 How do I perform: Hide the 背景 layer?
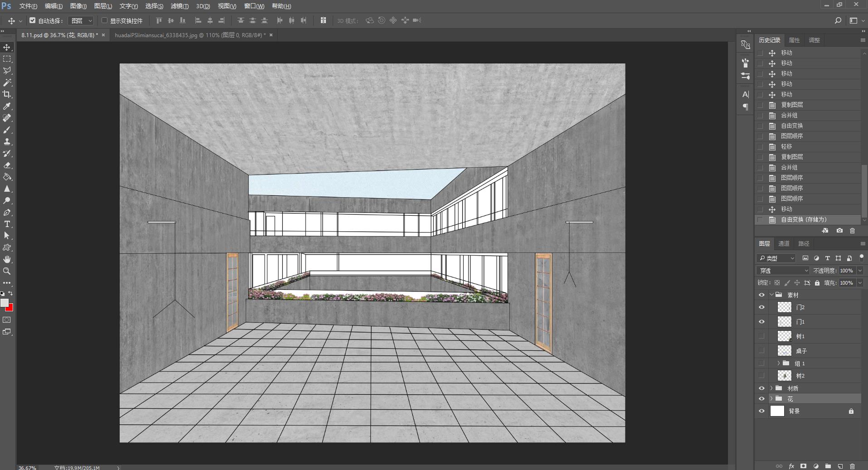point(761,411)
